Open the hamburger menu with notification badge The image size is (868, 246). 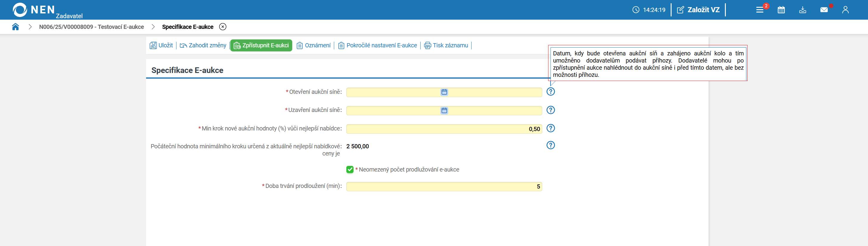coord(759,10)
